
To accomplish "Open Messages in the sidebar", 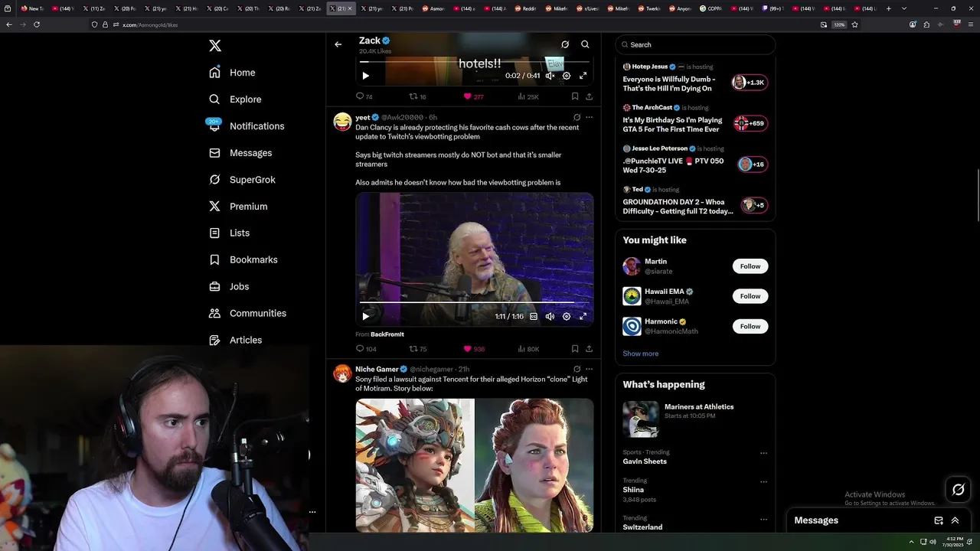I will pos(240,153).
